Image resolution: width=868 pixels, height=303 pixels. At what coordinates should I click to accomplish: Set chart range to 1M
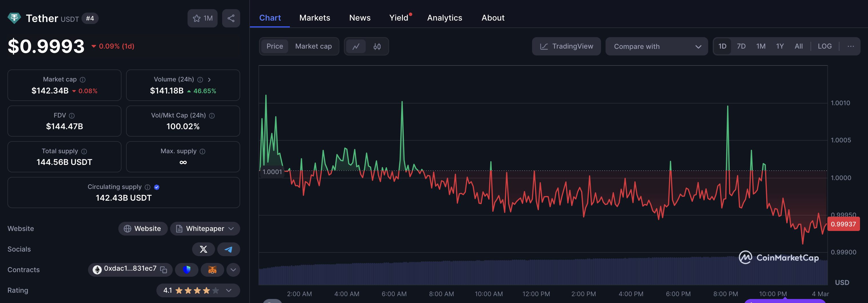(761, 46)
